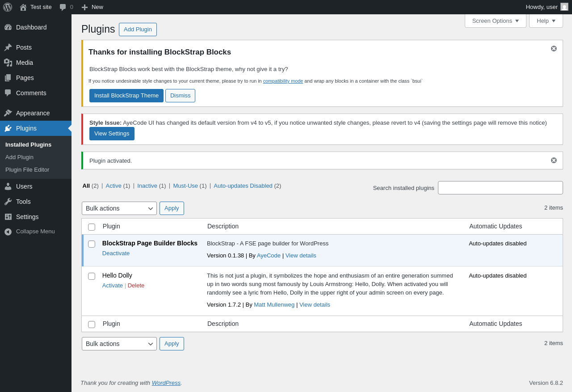The width and height of the screenshot is (572, 392).
Task: Open Appearance using the paintbrush icon
Action: click(8, 113)
